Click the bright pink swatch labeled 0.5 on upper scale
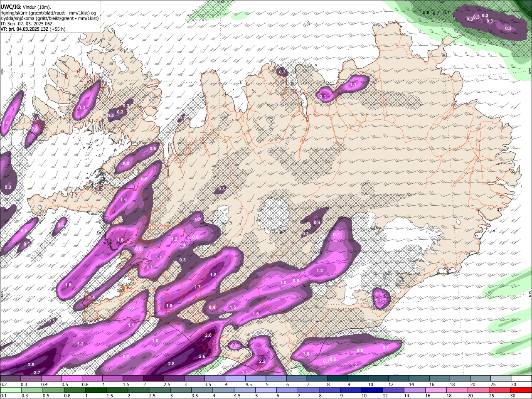Image resolution: width=532 pixels, height=399 pixels. coord(71,378)
